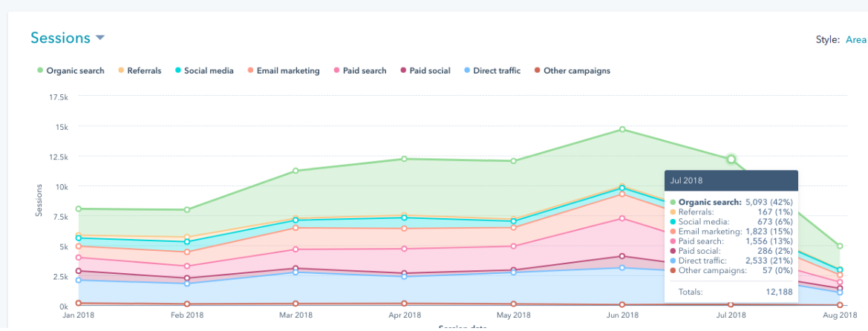Toggle Other campaigns legend series
This screenshot has height=331, width=868.
click(572, 71)
